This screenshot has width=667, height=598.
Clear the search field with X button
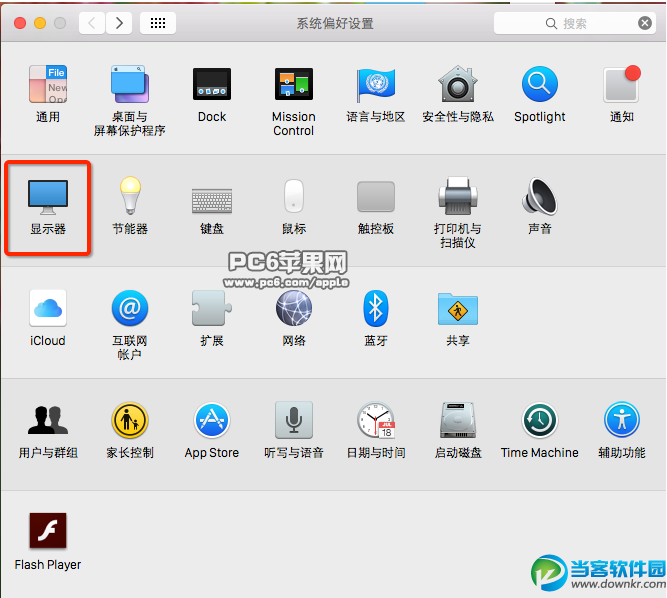(x=645, y=23)
